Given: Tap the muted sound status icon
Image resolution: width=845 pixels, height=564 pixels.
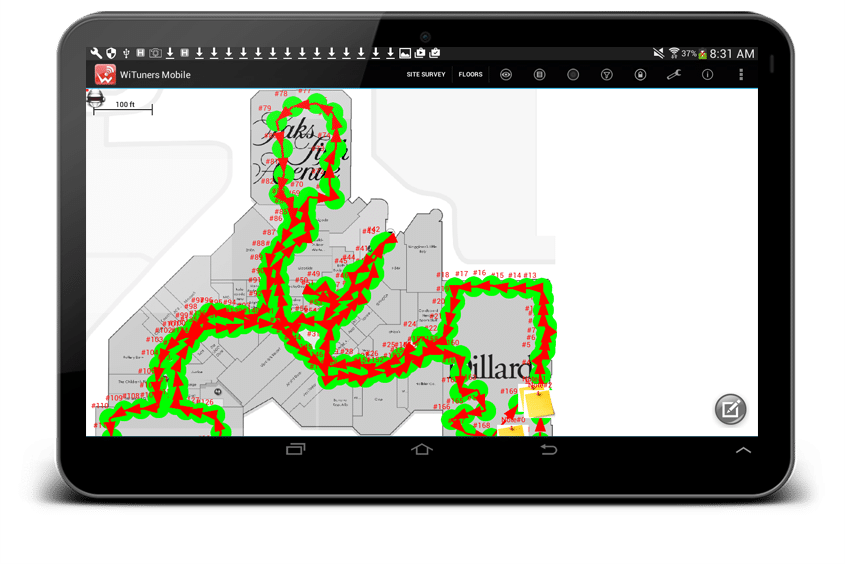Looking at the screenshot, I should (659, 53).
